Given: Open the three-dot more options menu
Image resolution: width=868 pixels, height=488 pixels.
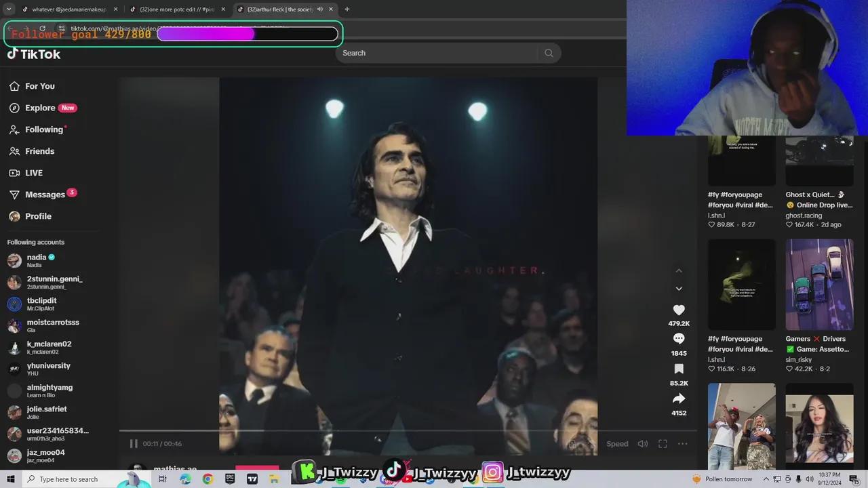Looking at the screenshot, I should tap(682, 444).
